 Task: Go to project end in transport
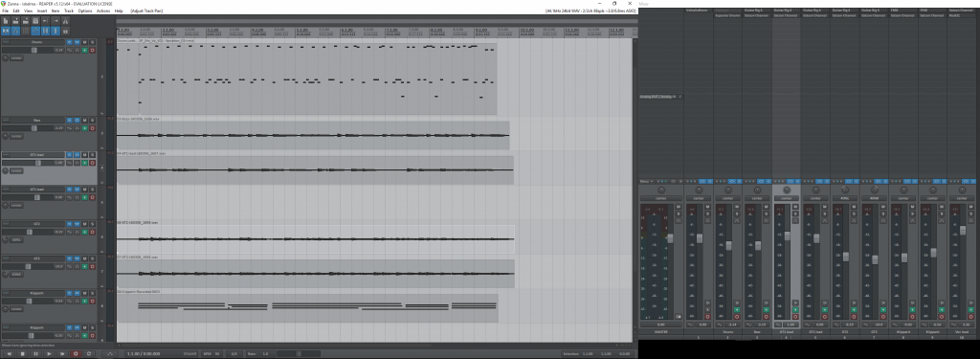click(62, 354)
